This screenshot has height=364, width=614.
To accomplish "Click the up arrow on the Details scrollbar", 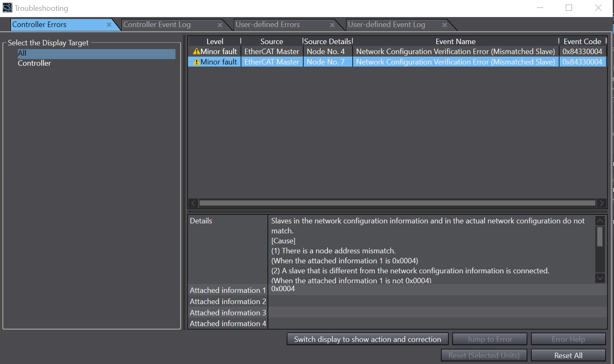I will tap(600, 220).
